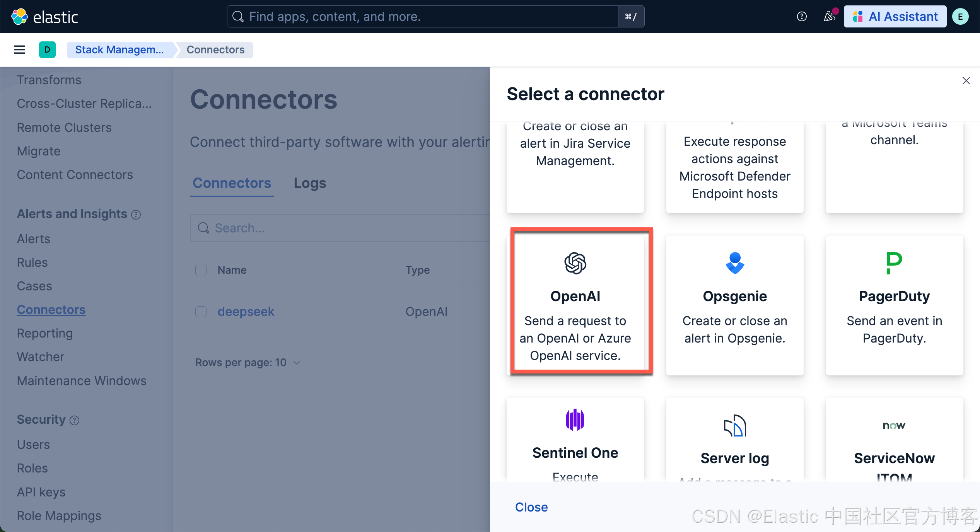Click the Sentinel One purple icon
Image resolution: width=980 pixels, height=532 pixels.
tap(575, 420)
